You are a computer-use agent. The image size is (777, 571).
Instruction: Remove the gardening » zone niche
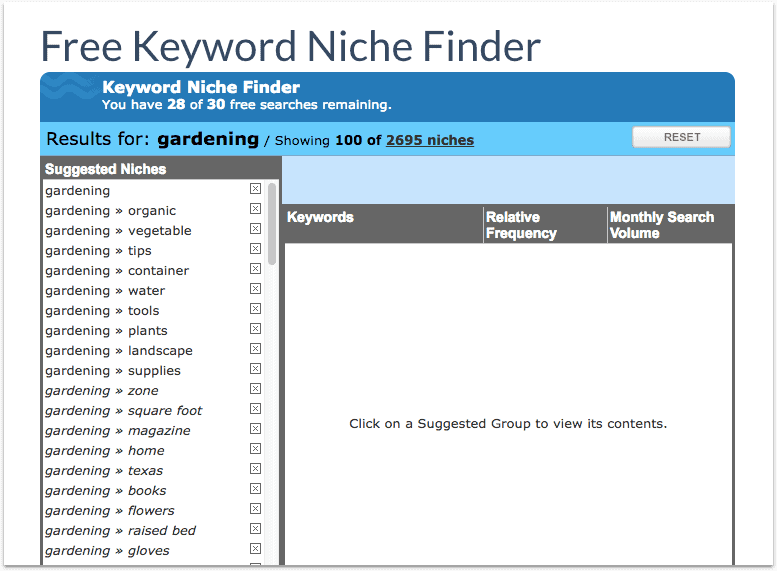[x=255, y=389]
